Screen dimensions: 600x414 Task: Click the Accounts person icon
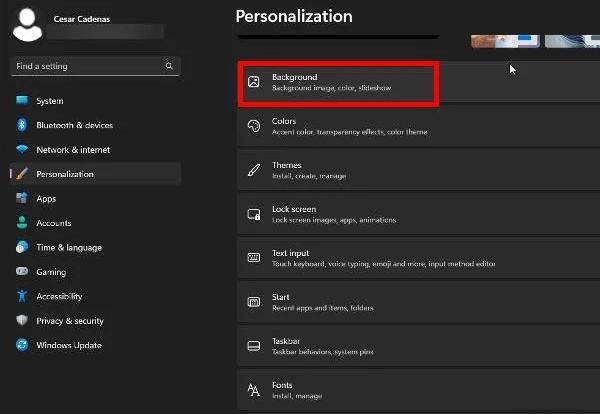point(22,223)
